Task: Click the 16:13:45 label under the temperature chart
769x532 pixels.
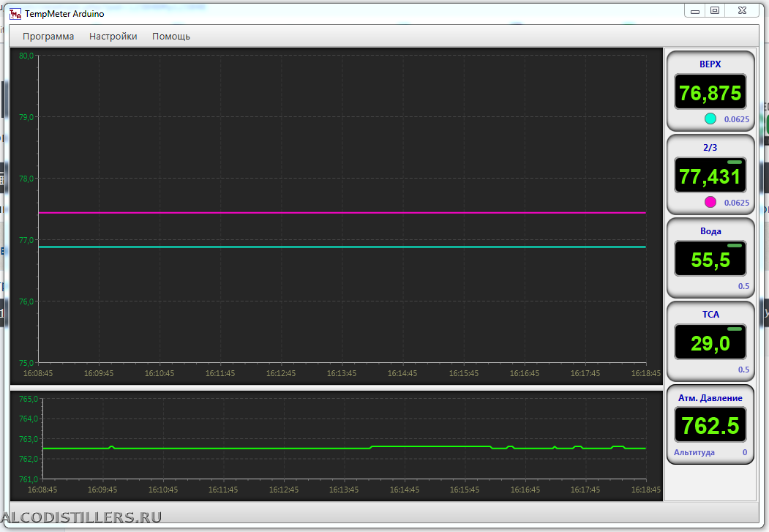Action: 342,373
